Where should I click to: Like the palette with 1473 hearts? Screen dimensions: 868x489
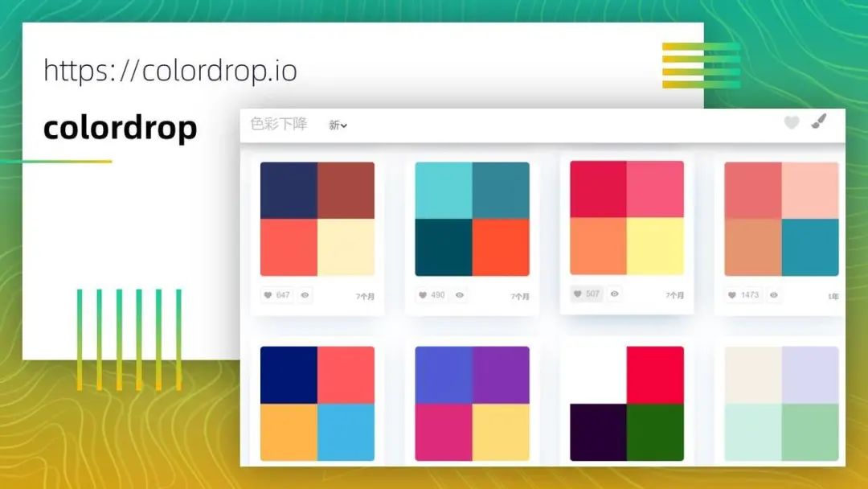click(743, 295)
